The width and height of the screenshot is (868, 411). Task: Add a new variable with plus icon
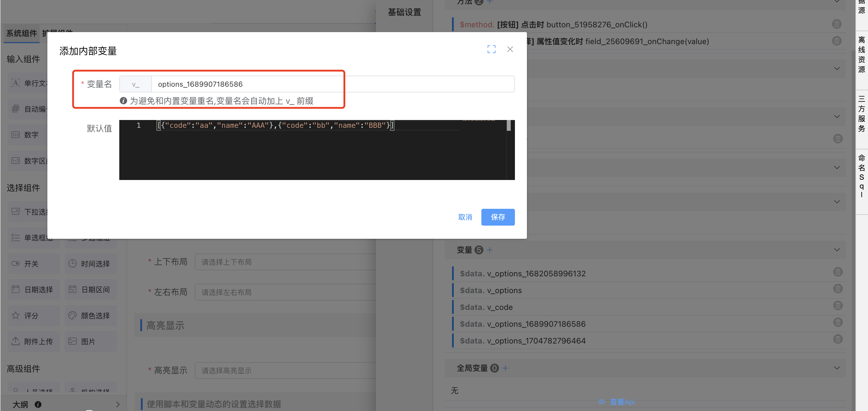click(x=489, y=250)
